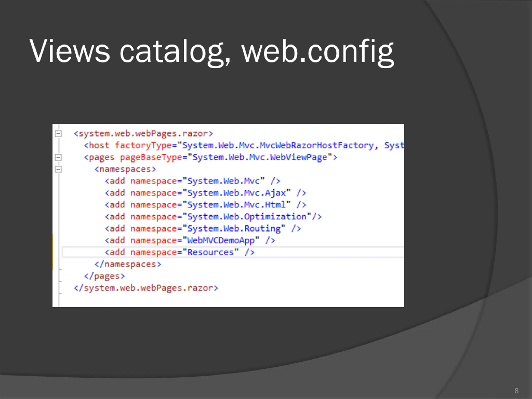Collapse the namespaces element node

click(58, 169)
